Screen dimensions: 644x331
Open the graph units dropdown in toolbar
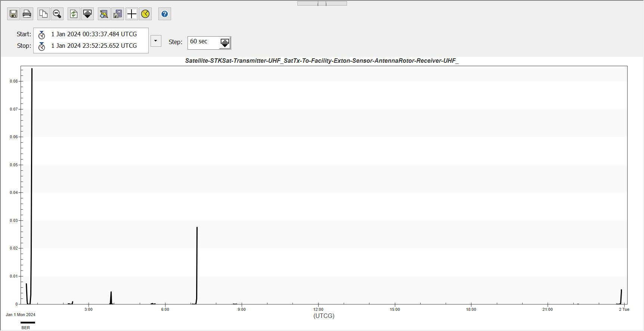[x=87, y=14]
